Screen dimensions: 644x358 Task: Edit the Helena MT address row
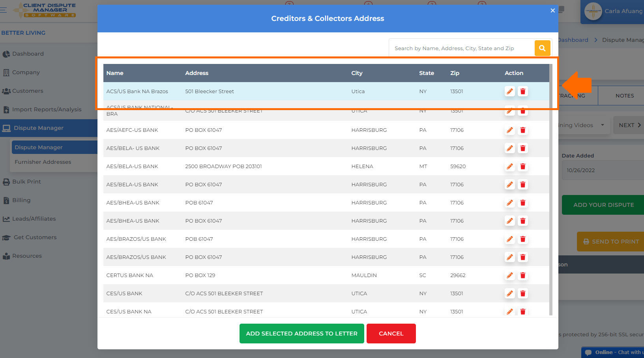(x=510, y=166)
